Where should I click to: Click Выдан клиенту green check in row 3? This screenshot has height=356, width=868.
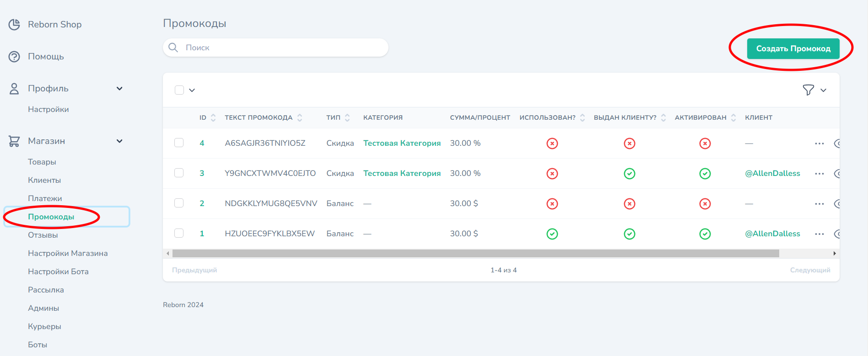pos(630,174)
